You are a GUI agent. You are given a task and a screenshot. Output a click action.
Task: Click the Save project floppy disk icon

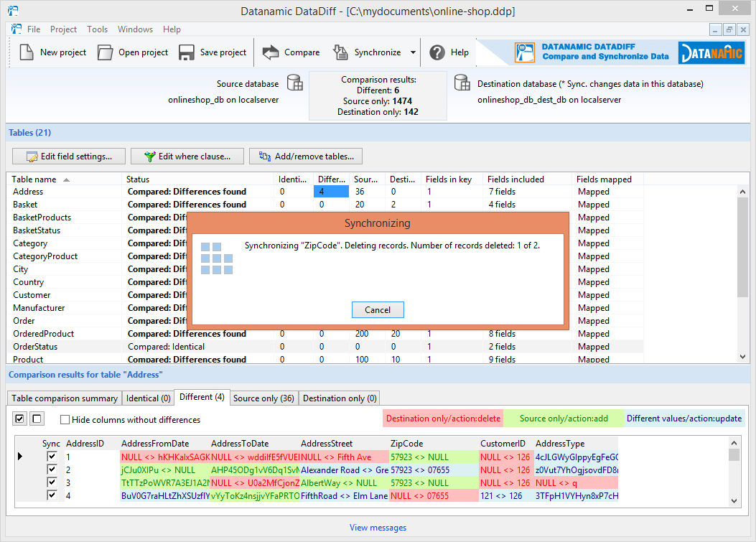point(186,52)
